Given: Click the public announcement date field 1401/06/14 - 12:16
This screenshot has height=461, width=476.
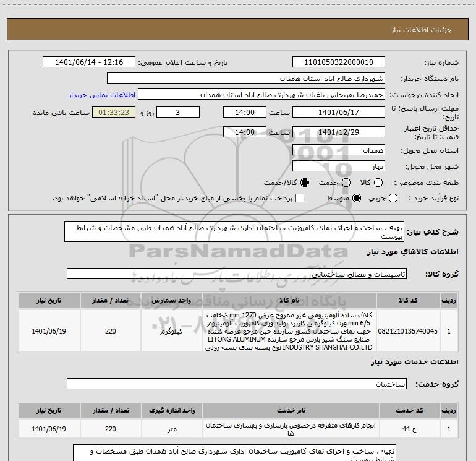Looking at the screenshot, I should tap(89, 62).
